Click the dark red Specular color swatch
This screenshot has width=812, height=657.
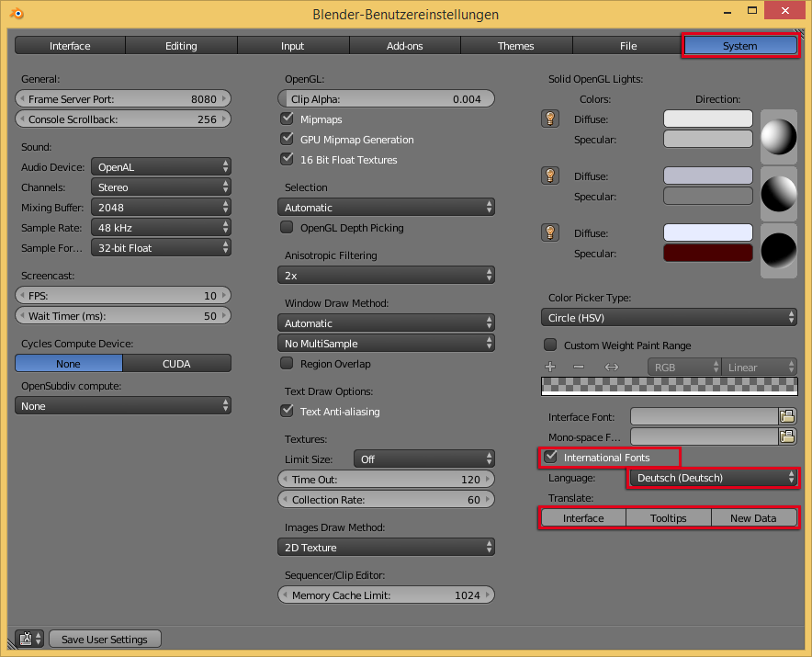[x=707, y=253]
